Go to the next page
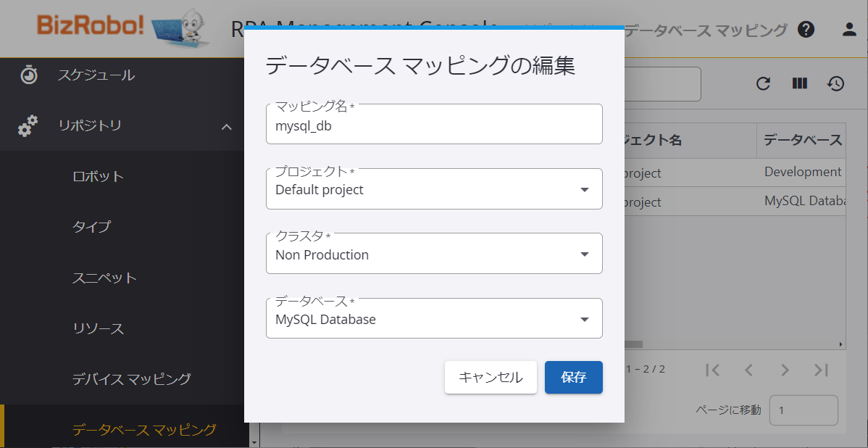 [x=785, y=370]
